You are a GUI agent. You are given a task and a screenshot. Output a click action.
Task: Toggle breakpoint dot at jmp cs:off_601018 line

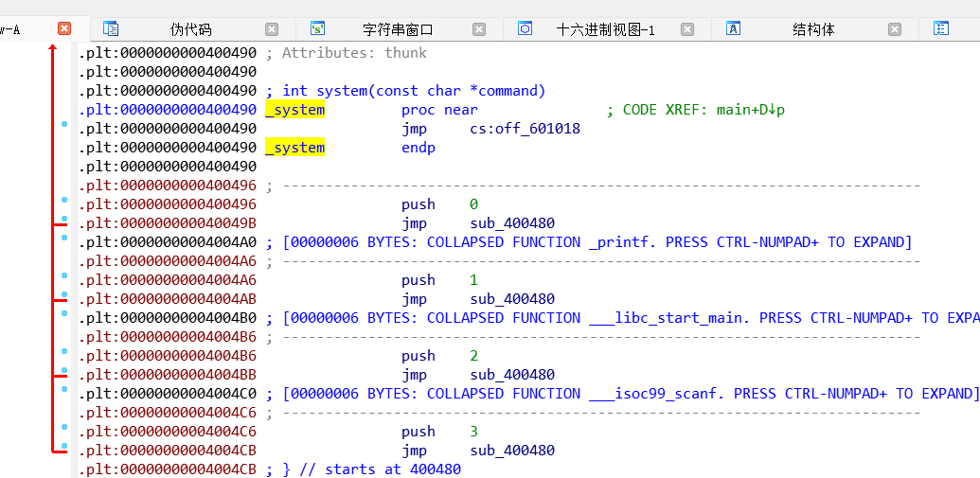(x=64, y=124)
